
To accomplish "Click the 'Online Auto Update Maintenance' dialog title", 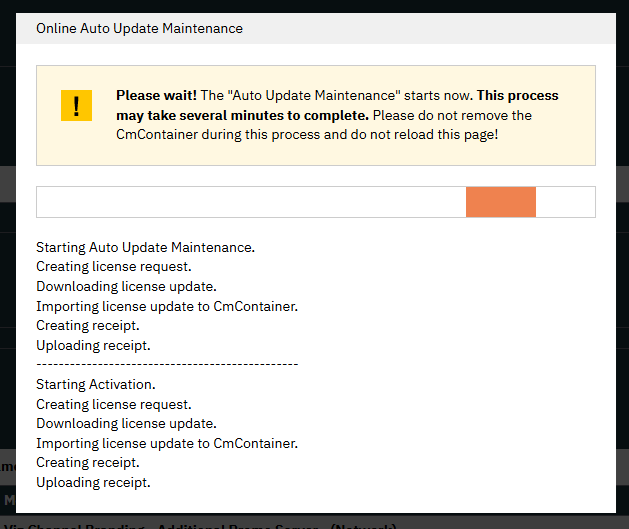I will 139,28.
